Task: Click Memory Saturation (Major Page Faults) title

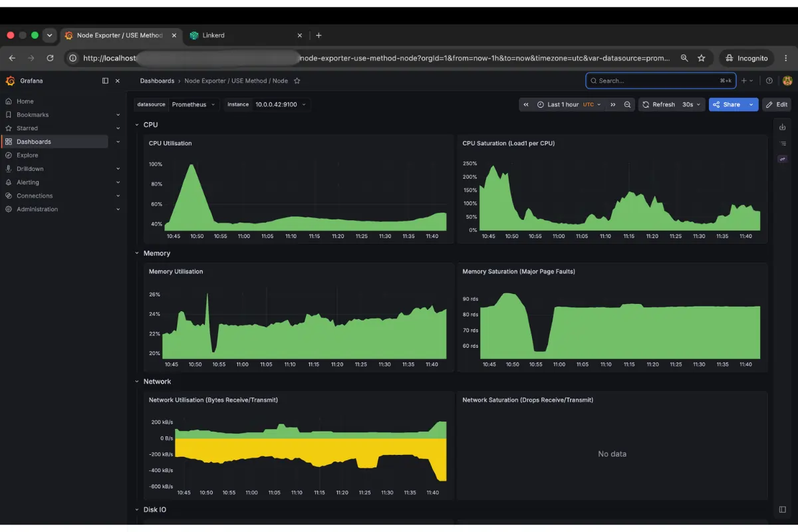Action: tap(519, 272)
